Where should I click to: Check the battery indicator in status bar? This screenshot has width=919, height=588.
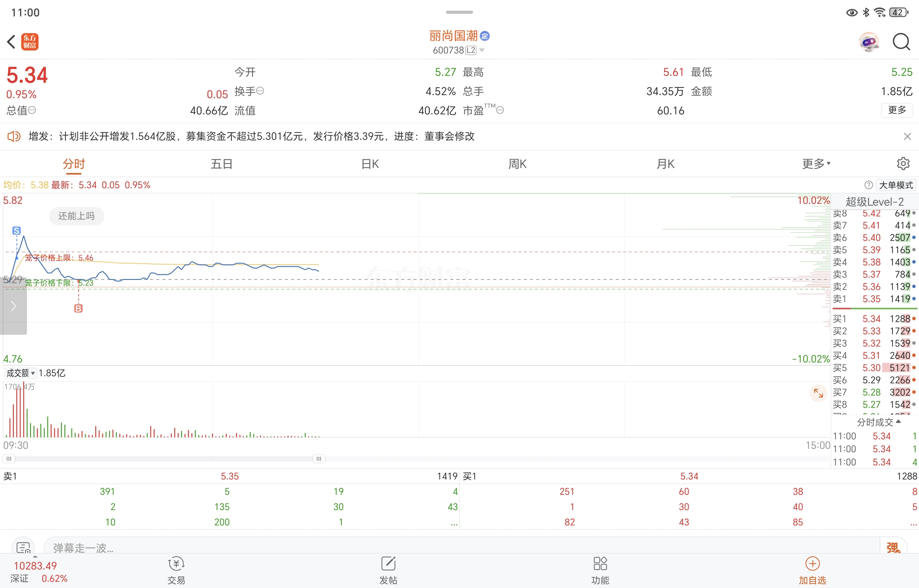pos(899,13)
